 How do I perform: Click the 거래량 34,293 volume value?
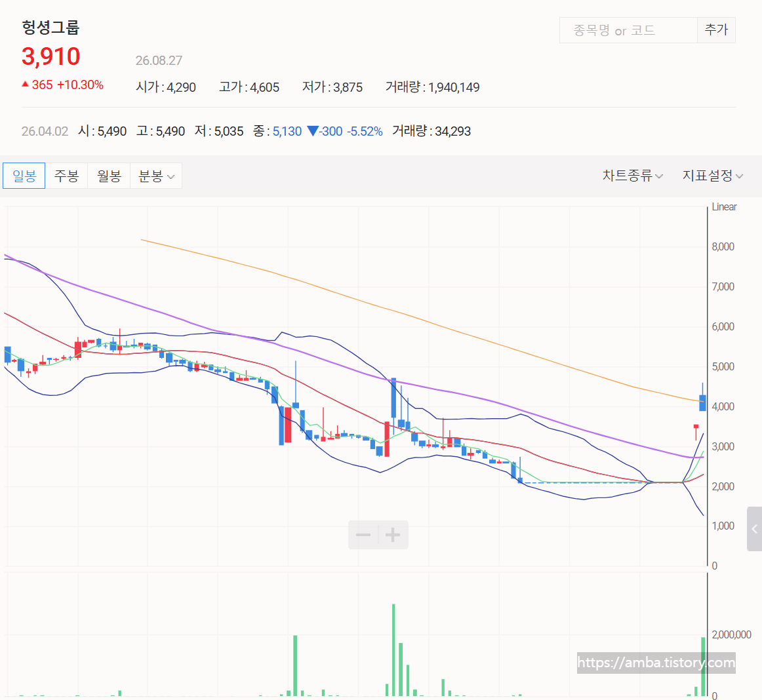click(431, 131)
